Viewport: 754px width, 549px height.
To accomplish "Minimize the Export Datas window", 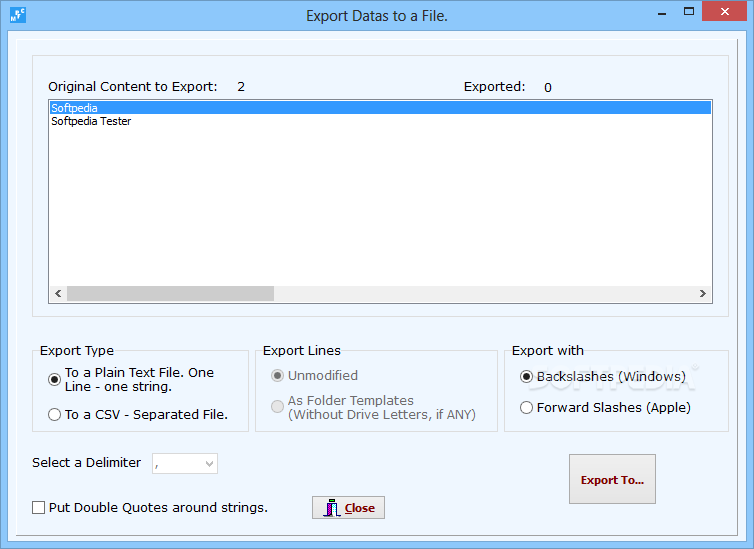I will 662,12.
